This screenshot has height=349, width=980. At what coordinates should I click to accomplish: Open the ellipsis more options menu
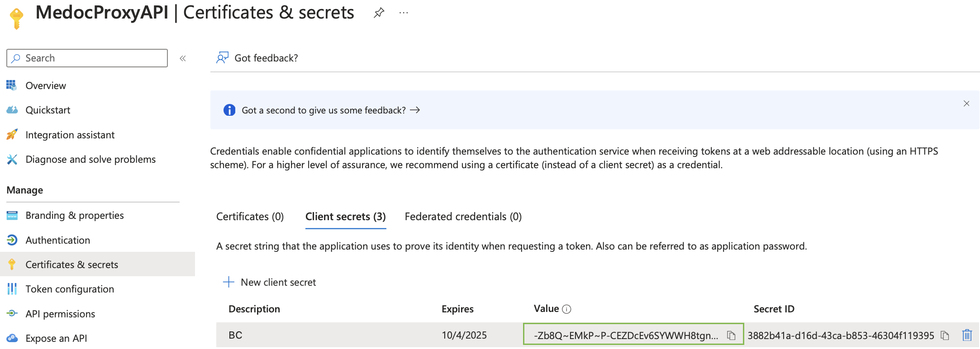click(404, 13)
